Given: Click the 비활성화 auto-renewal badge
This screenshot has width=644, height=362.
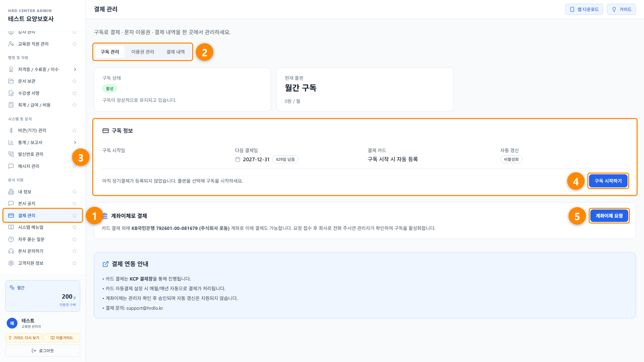Looking at the screenshot, I should tap(511, 159).
